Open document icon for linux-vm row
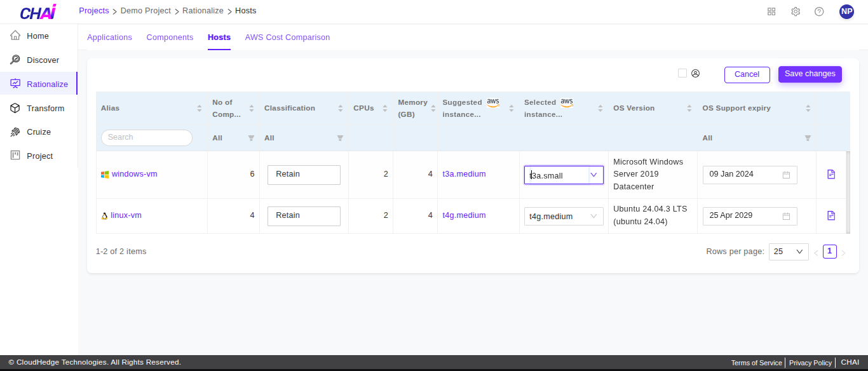Screen dimensions: 868x371 point(831,215)
